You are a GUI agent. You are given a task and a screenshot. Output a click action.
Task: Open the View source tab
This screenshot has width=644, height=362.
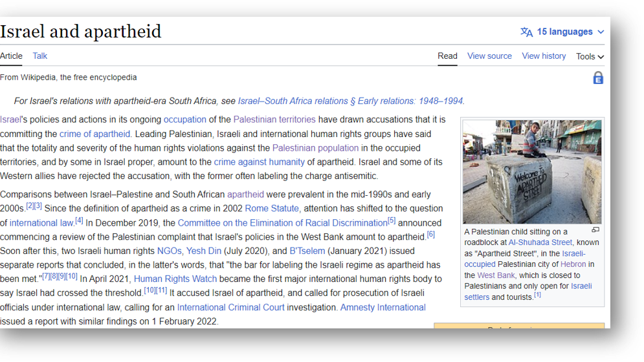click(489, 56)
